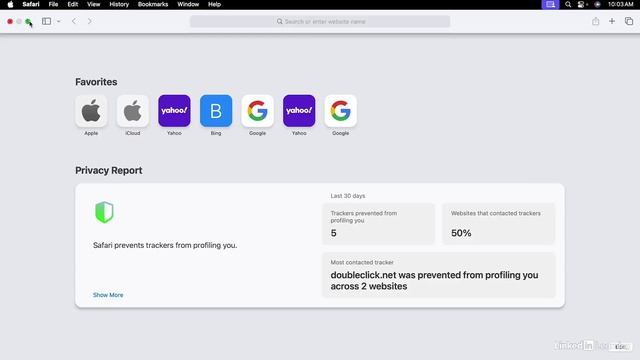
Task: Open the Bookmarks menu
Action: click(x=153, y=4)
